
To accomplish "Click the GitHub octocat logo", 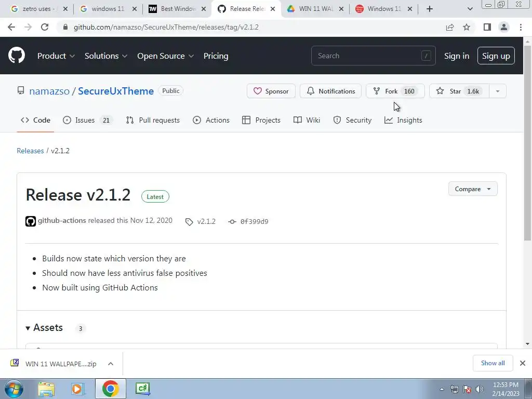I will point(16,56).
